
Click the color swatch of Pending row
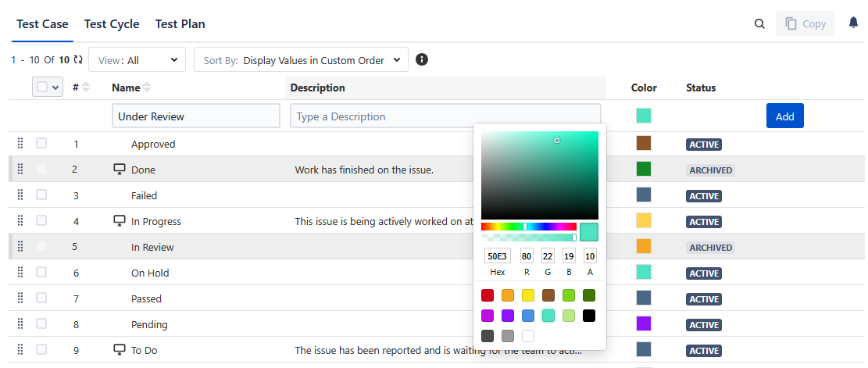coord(644,323)
